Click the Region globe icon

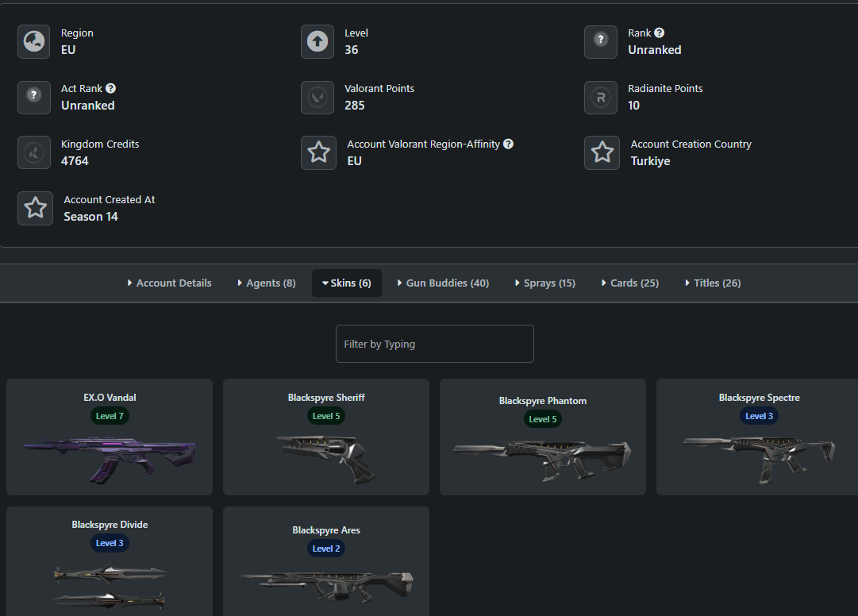click(34, 41)
